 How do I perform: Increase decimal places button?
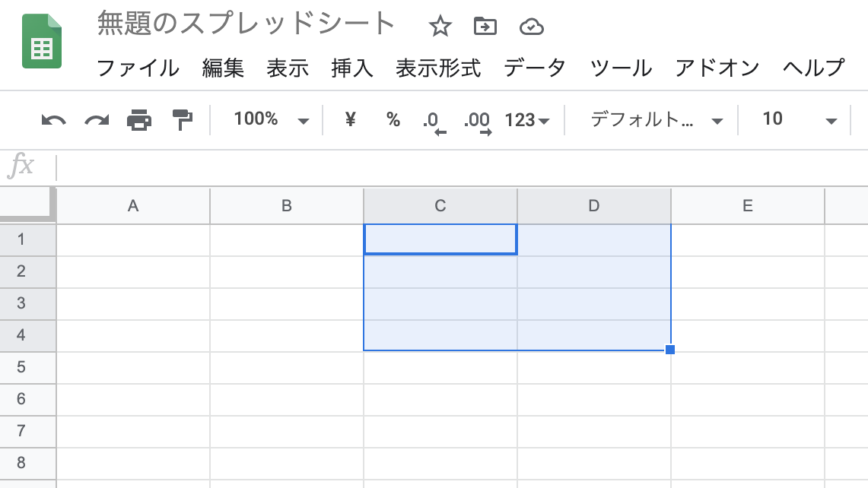tap(477, 121)
